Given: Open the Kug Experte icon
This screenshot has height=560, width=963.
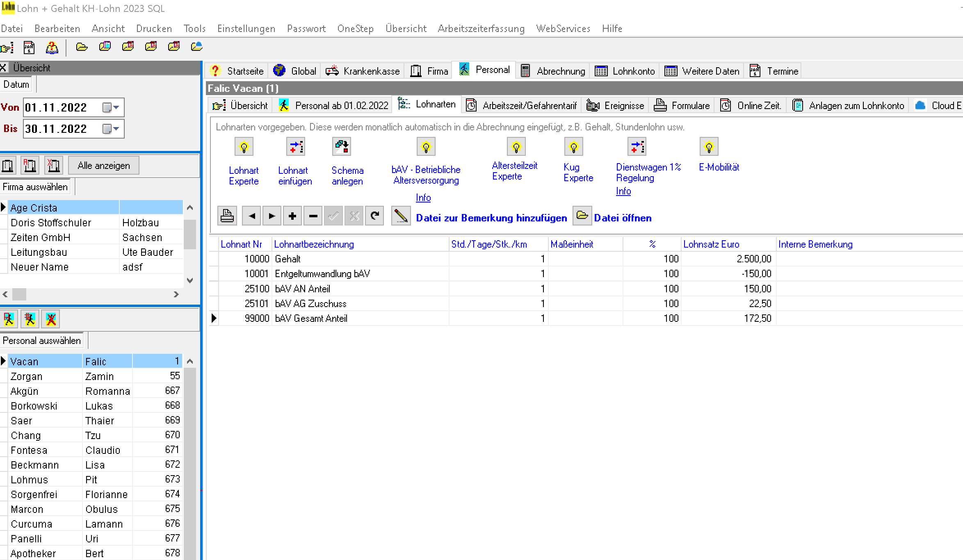Looking at the screenshot, I should coord(573,147).
